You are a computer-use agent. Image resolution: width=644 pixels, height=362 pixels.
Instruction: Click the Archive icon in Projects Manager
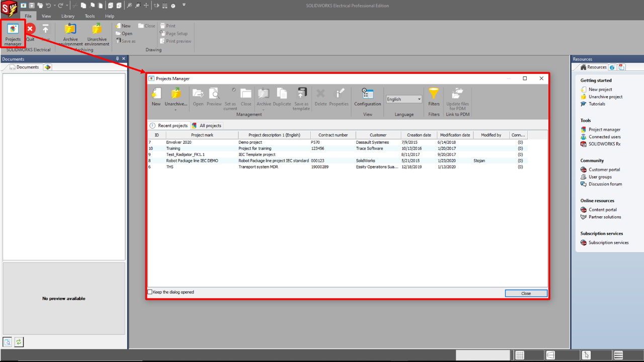[x=264, y=94]
